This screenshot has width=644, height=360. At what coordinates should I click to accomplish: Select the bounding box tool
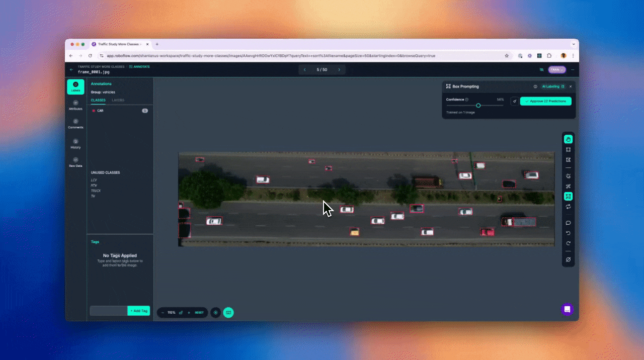point(568,149)
